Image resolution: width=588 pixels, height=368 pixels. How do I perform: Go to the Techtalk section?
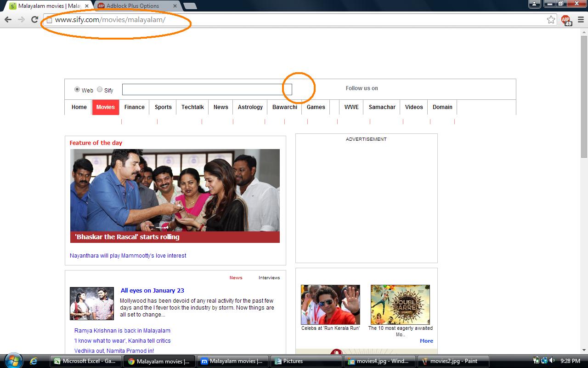192,107
